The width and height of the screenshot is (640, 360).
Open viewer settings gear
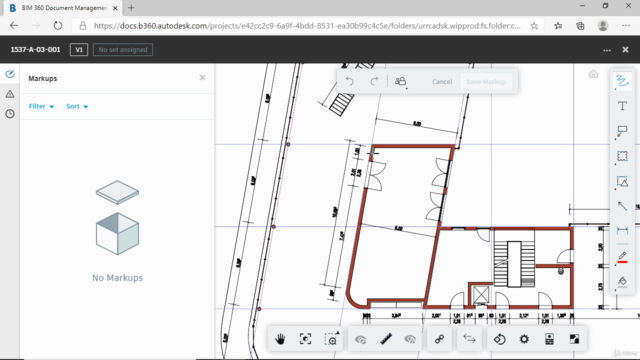tap(524, 339)
